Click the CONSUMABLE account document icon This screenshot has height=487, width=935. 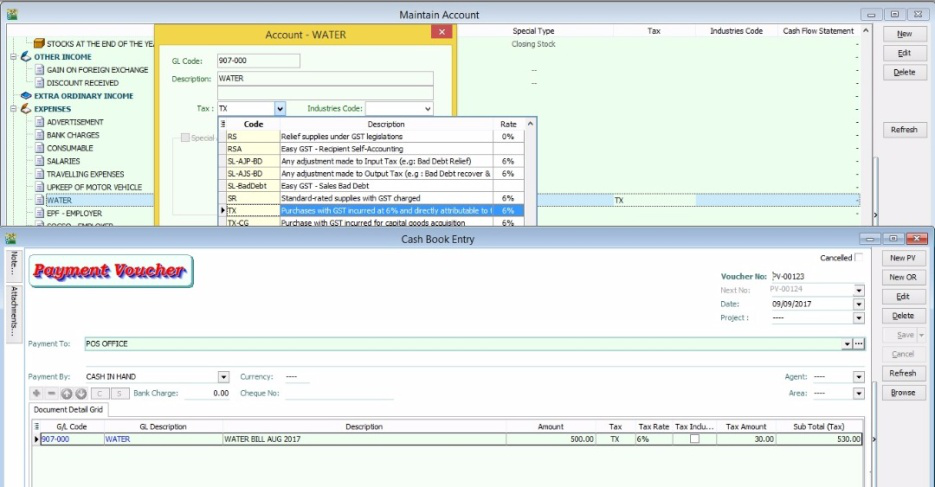[39, 148]
